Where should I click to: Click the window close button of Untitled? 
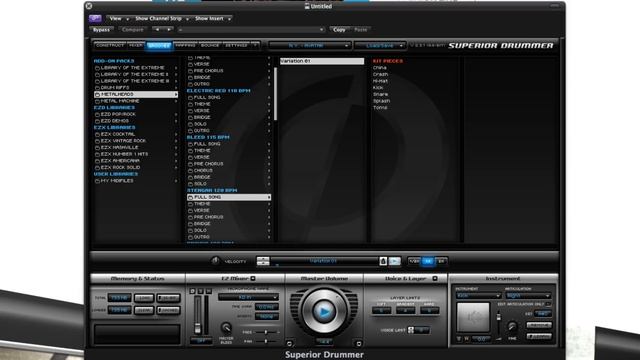coord(89,6)
